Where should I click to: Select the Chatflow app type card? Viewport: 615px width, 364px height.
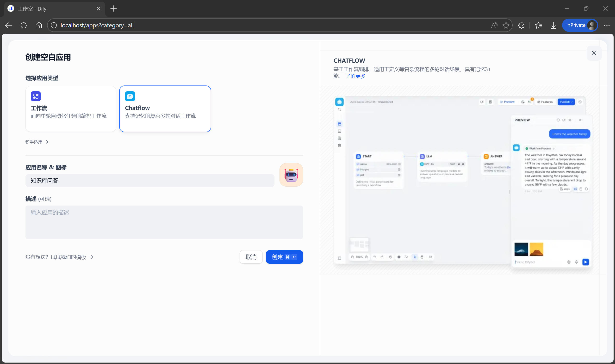pyautogui.click(x=165, y=109)
